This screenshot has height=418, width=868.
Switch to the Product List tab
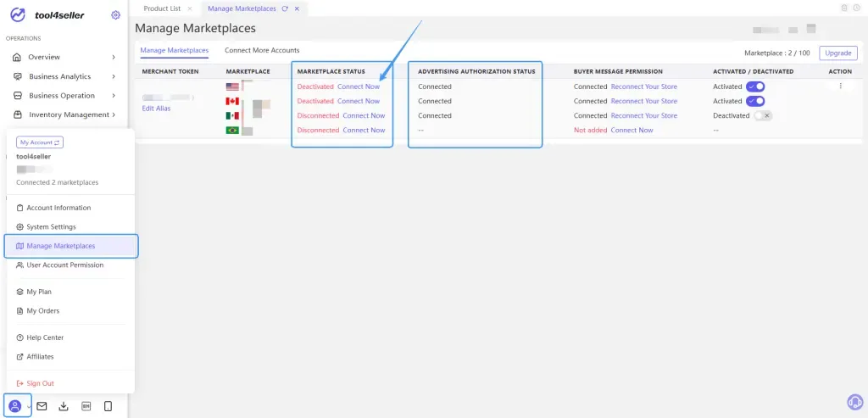pyautogui.click(x=162, y=8)
